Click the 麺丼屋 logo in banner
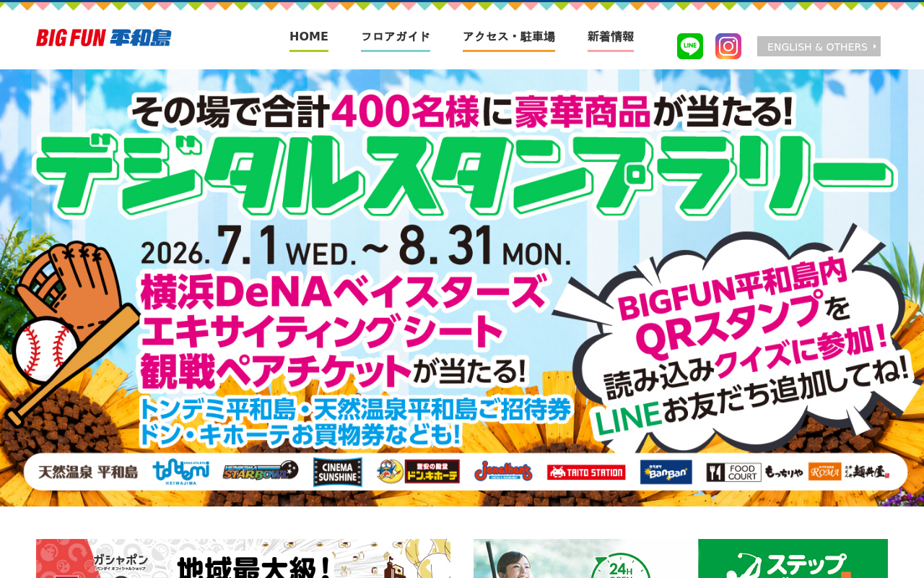This screenshot has width=924, height=578. (x=867, y=472)
